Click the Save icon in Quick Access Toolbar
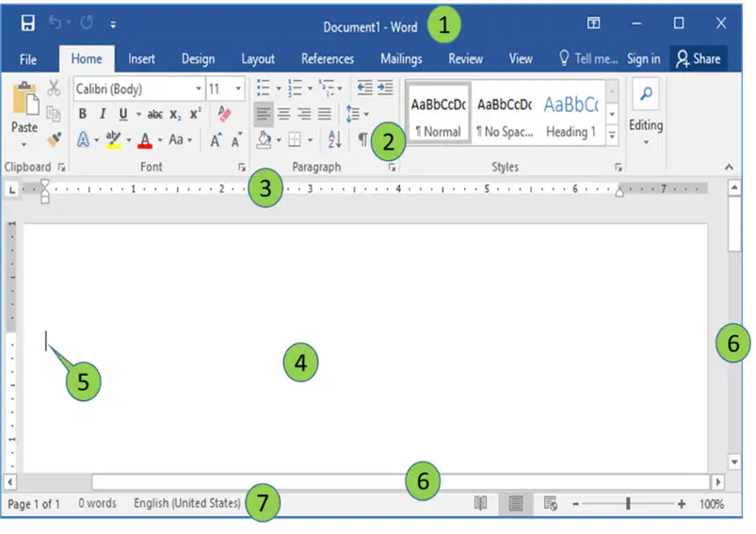756x534 pixels. click(27, 23)
